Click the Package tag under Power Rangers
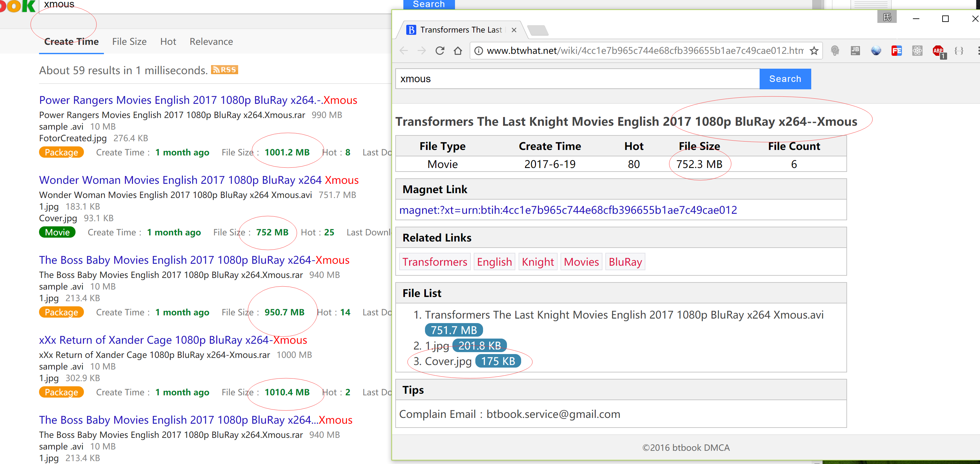The image size is (980, 464). point(61,153)
